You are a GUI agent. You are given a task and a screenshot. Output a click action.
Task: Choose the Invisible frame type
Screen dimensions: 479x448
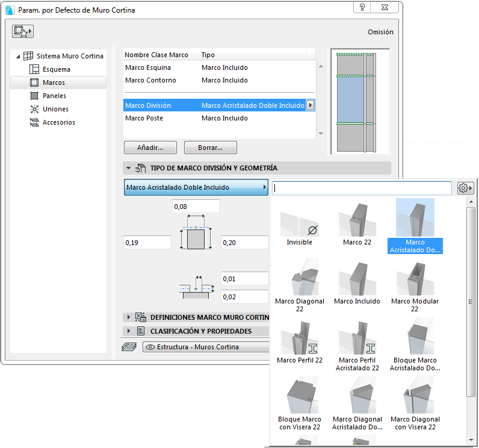(x=300, y=225)
